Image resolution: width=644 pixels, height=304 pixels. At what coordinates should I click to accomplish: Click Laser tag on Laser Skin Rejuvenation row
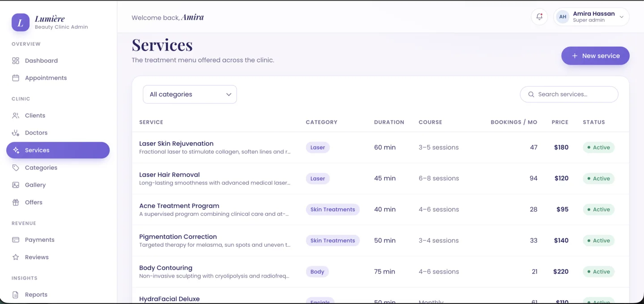click(318, 148)
